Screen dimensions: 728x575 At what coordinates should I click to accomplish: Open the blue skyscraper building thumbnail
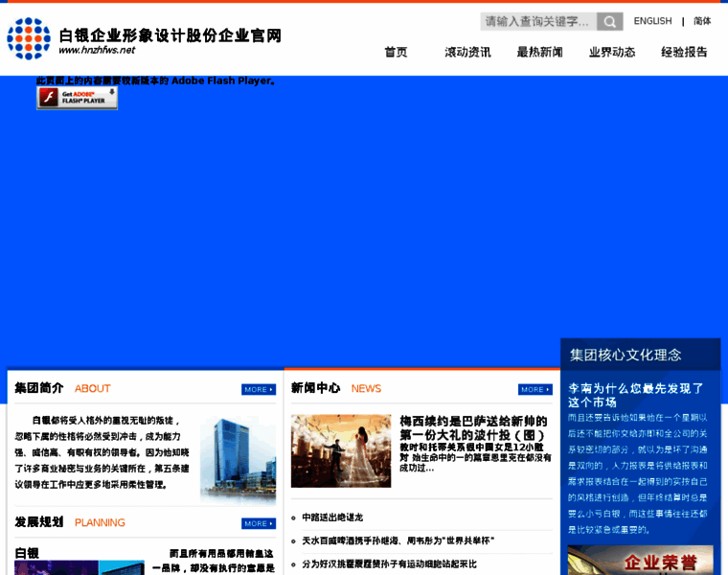pos(239,457)
